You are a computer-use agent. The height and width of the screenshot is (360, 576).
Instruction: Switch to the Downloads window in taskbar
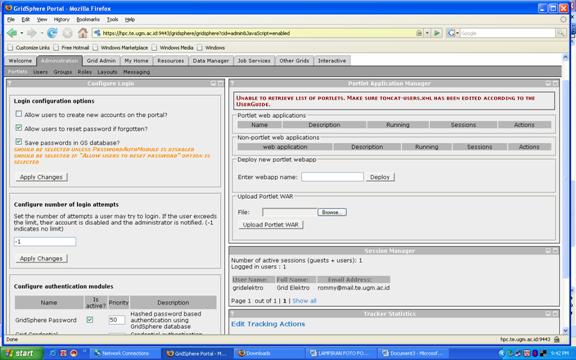269,353
